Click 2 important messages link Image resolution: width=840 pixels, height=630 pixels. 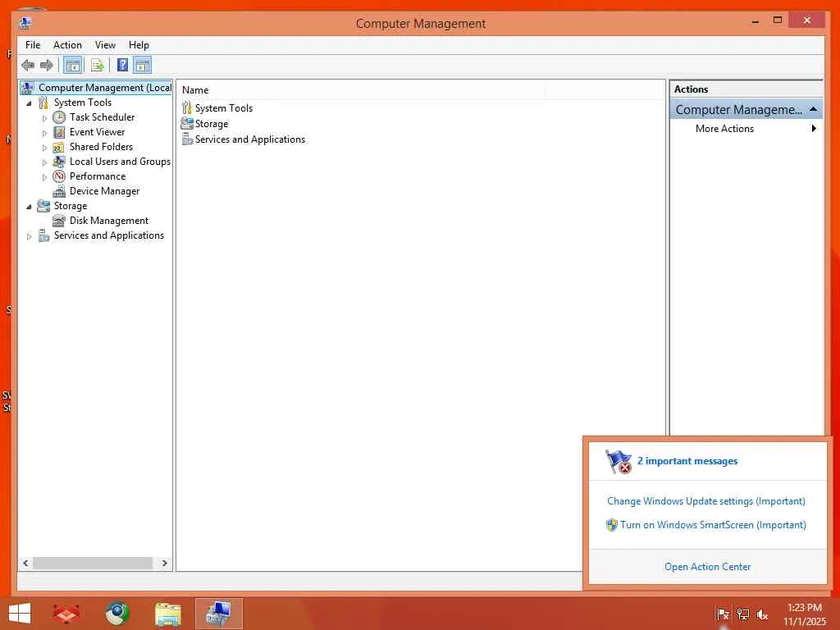(687, 461)
